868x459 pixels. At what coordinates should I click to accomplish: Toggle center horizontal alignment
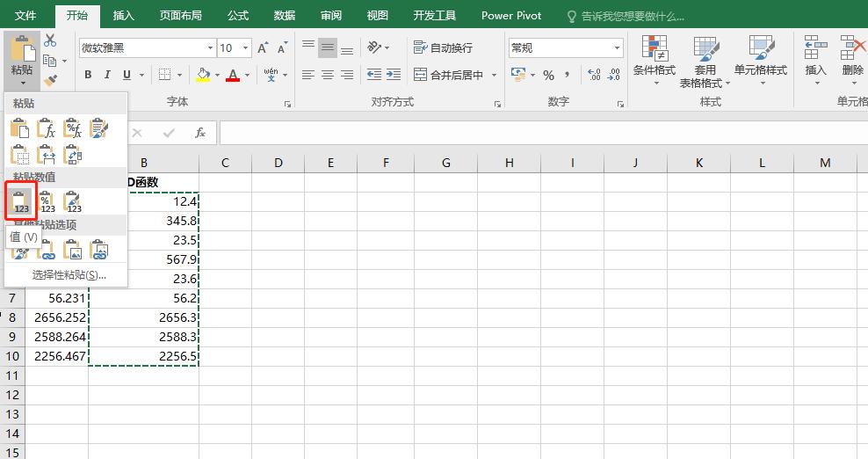pos(328,74)
